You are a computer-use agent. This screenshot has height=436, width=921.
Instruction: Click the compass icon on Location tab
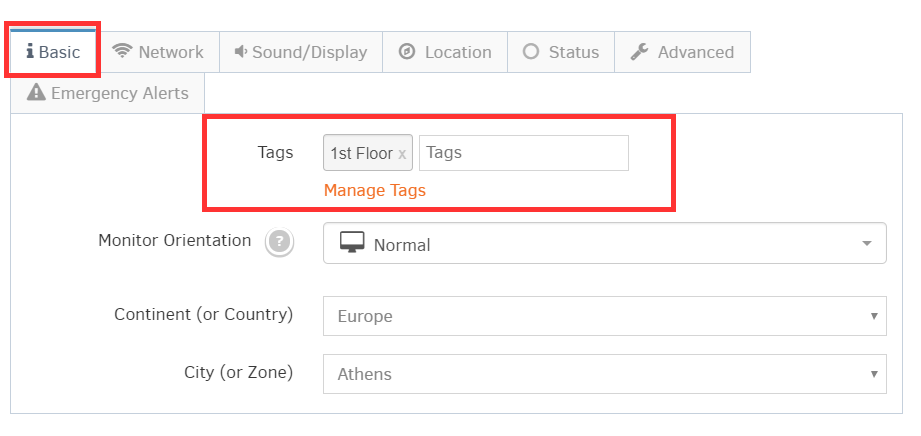pos(407,52)
